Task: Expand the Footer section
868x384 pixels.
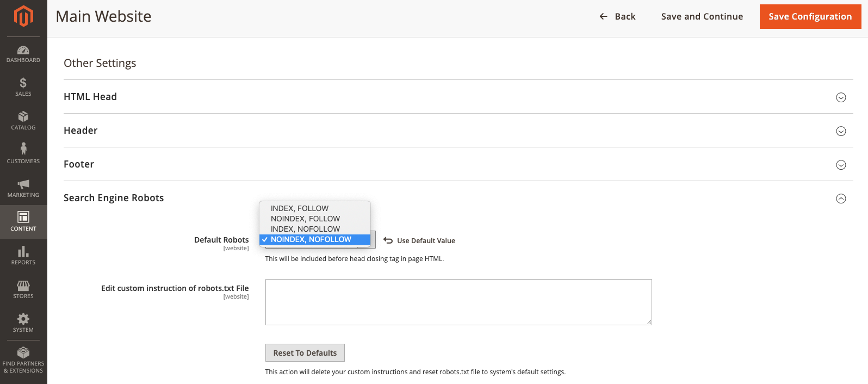Action: [x=840, y=165]
